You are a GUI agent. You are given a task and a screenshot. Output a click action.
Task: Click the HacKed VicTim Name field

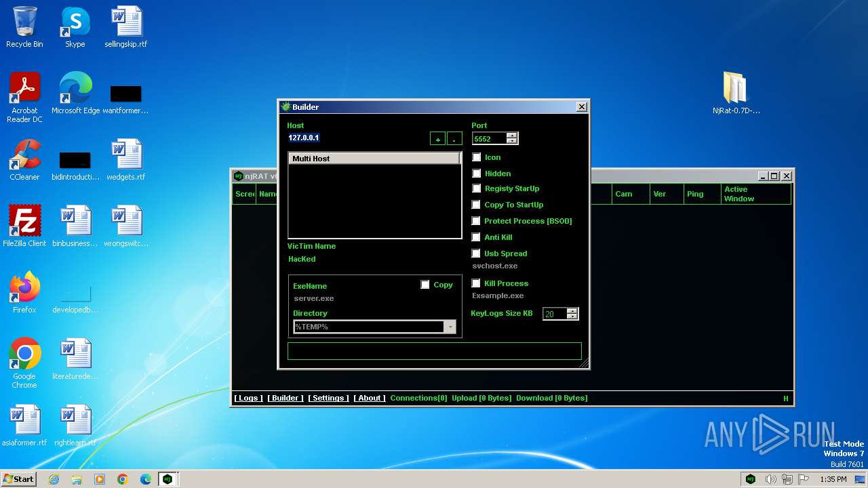tap(374, 259)
